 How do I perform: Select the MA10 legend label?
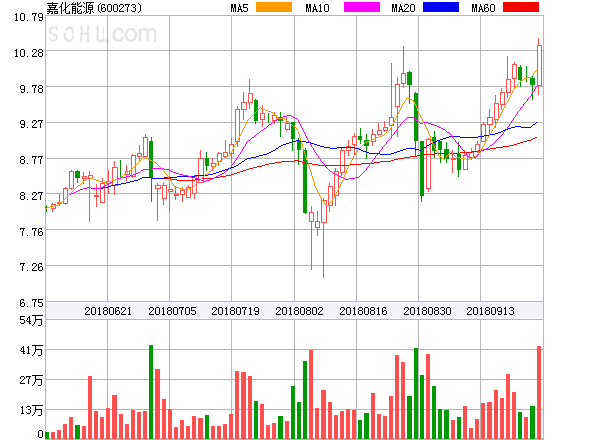[317, 8]
